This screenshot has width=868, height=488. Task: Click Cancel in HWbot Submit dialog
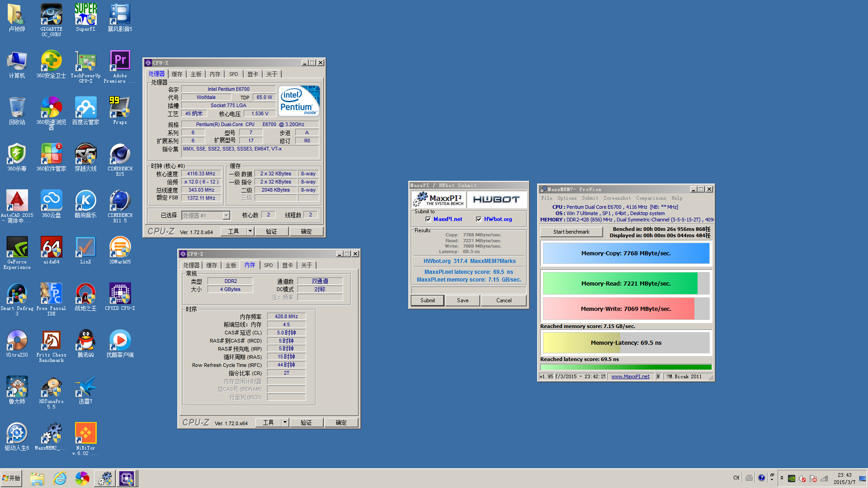(504, 300)
